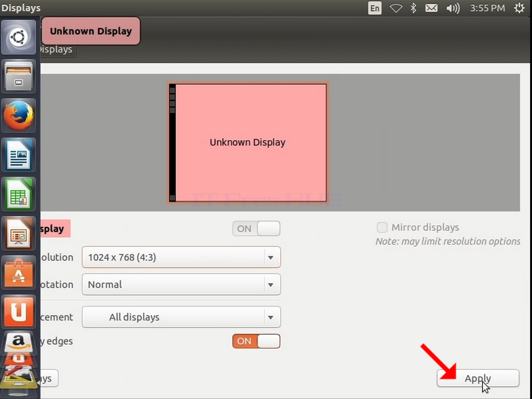This screenshot has height=399, width=532.
Task: Toggle the Unknown Display ON switch
Action: (x=256, y=229)
